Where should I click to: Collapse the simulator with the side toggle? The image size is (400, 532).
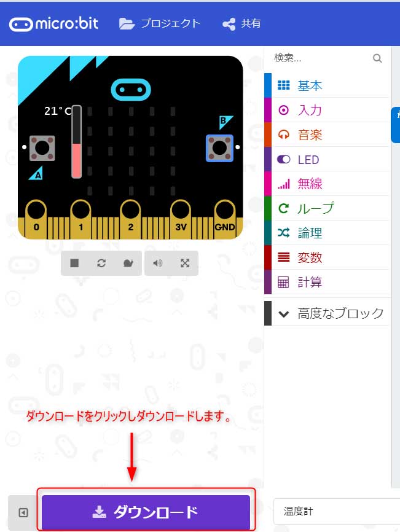click(x=23, y=512)
